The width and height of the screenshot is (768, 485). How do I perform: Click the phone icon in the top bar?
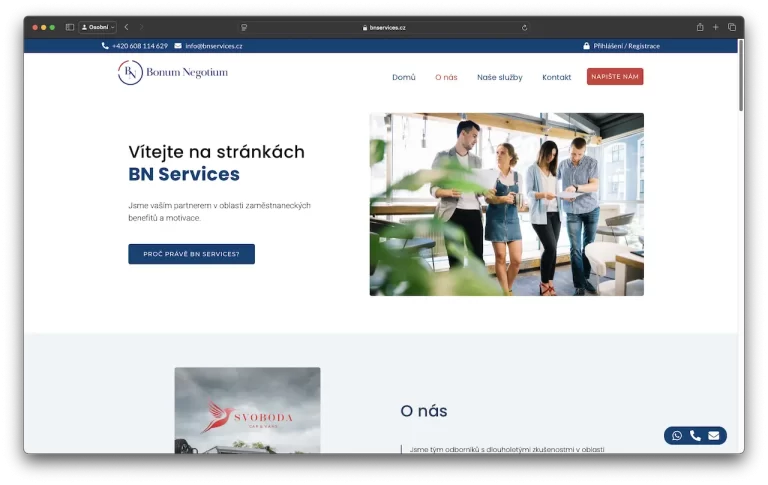pos(105,46)
